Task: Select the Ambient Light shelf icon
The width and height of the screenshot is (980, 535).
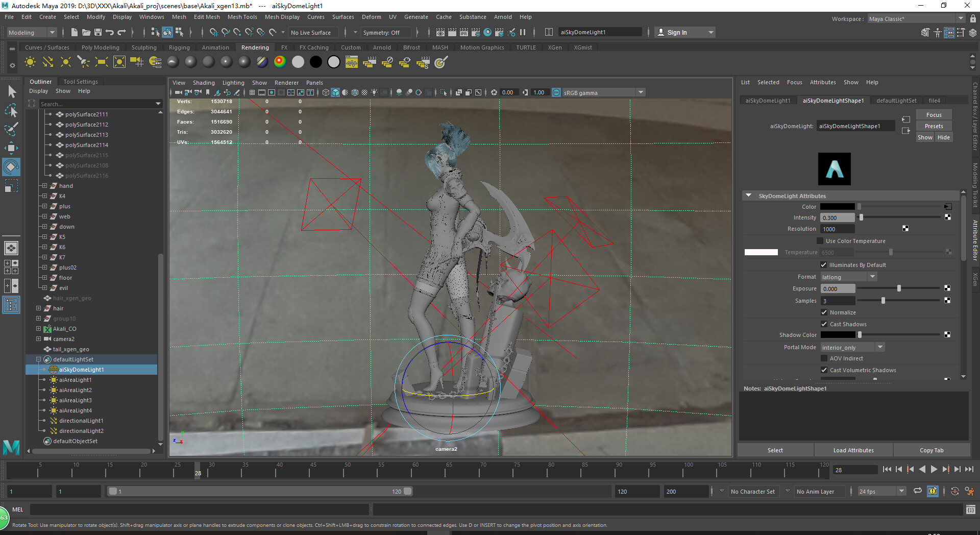Action: click(30, 62)
